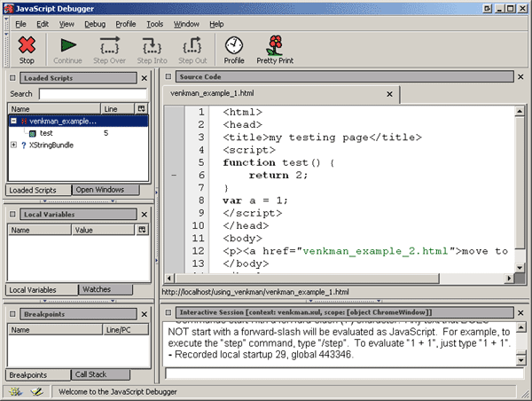Open the Debug menu
The width and height of the screenshot is (532, 401).
(95, 24)
